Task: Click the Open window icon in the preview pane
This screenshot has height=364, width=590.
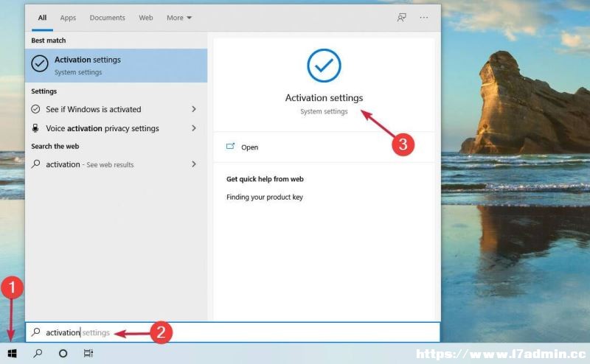Action: tap(230, 147)
